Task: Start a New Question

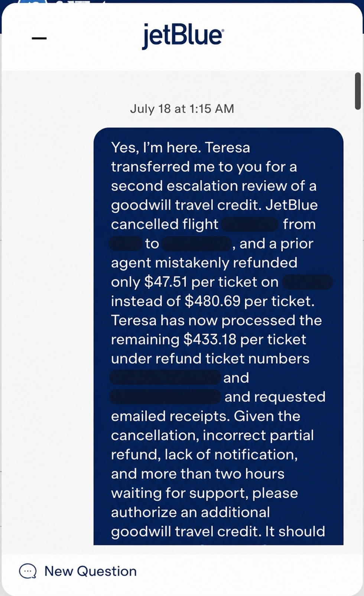Action: 90,571
